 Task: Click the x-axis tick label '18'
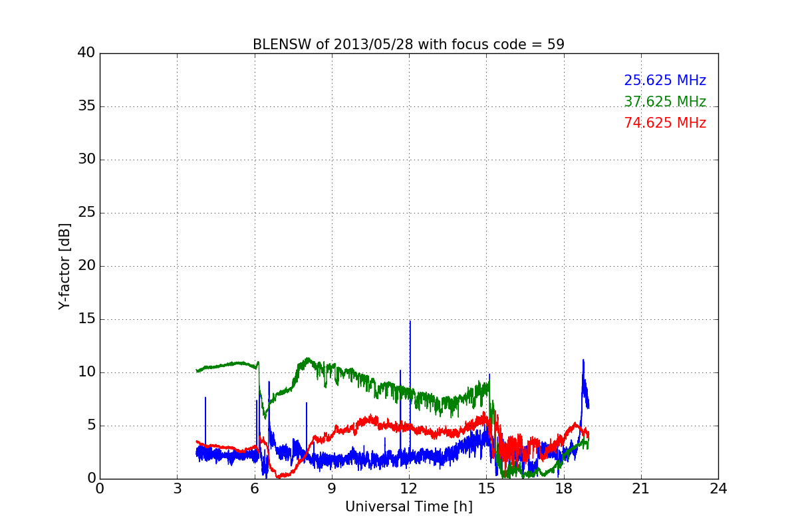563,489
